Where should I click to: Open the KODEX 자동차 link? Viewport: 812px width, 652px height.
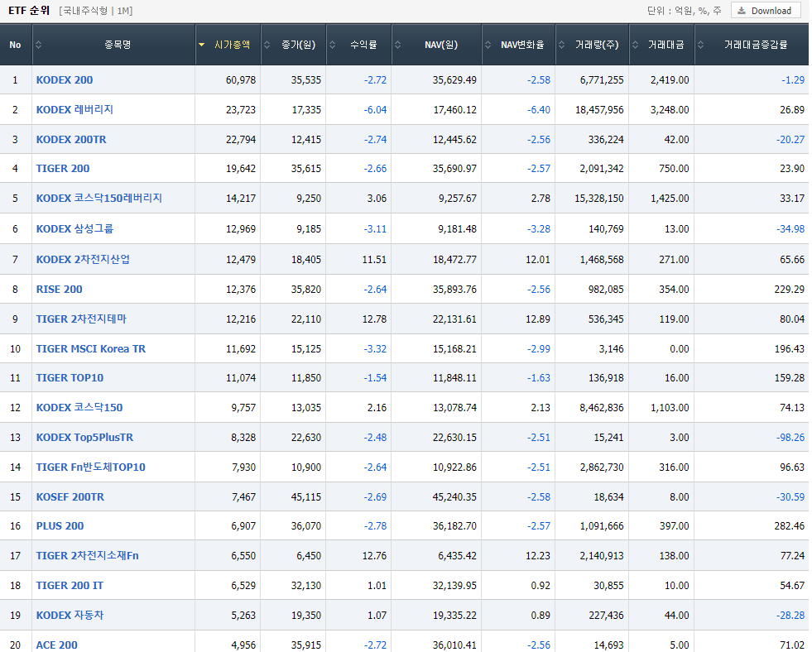tap(70, 616)
